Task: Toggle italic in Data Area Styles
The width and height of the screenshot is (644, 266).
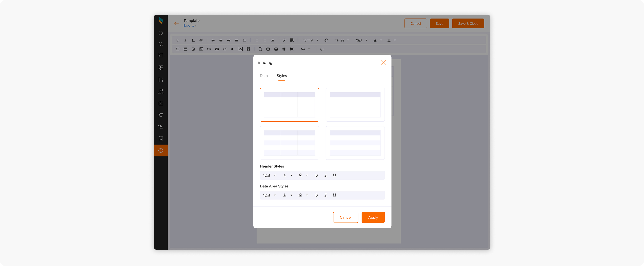Action: coord(325,195)
